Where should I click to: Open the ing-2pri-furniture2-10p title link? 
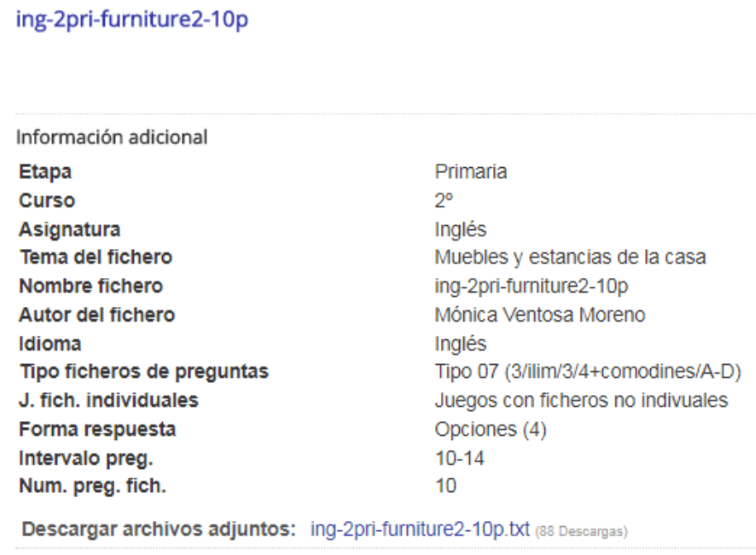click(x=132, y=19)
